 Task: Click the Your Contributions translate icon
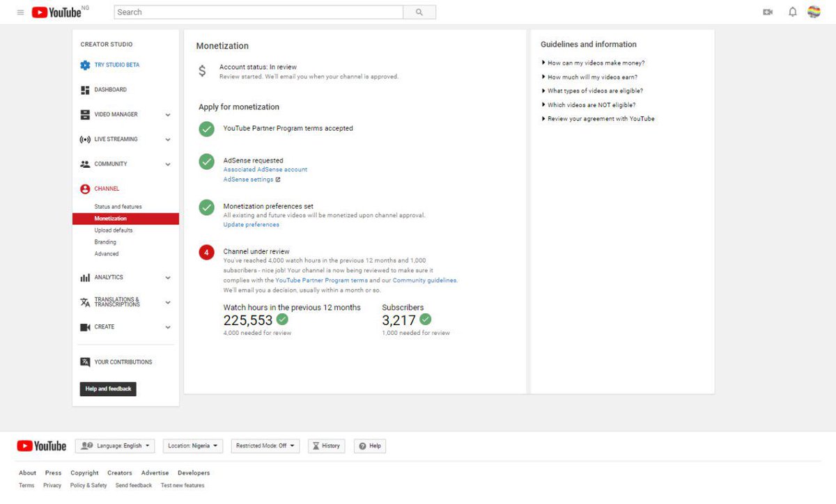tap(85, 362)
